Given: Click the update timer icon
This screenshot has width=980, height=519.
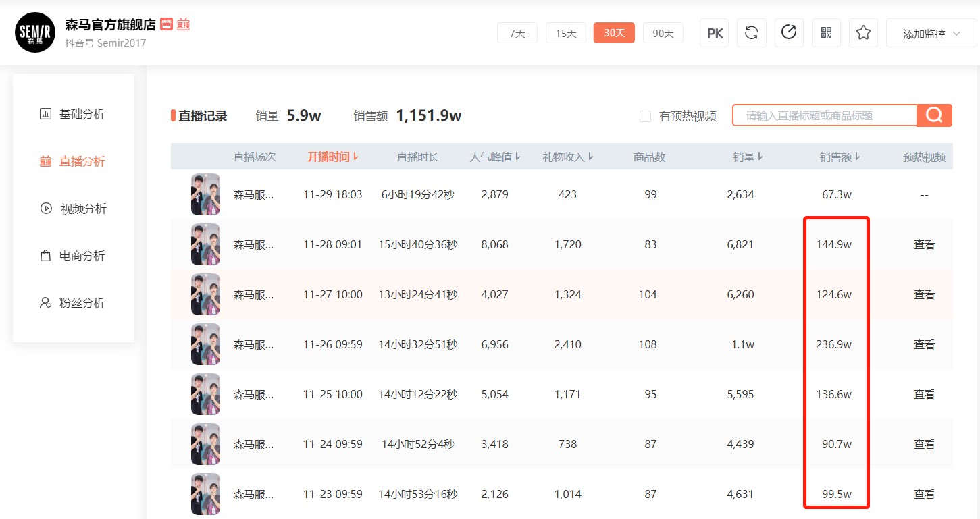Looking at the screenshot, I should 788,33.
